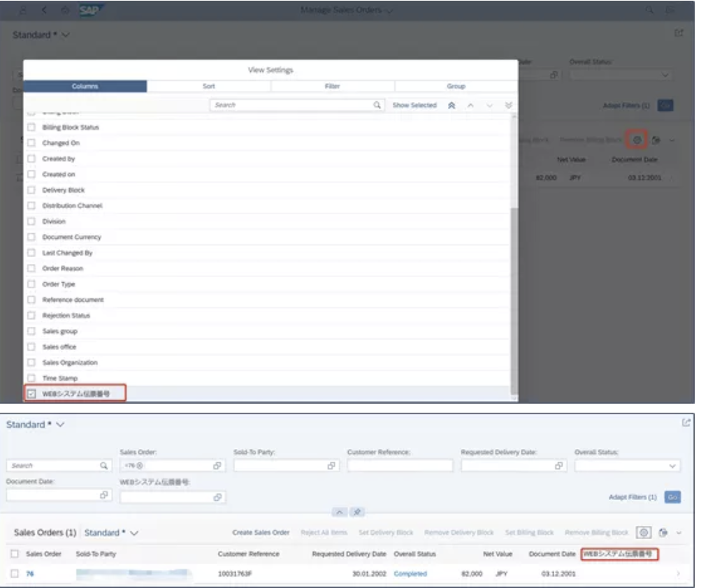Viewport: 701px width, 588px height.
Task: Check the Changed On column checkbox
Action: pos(31,143)
